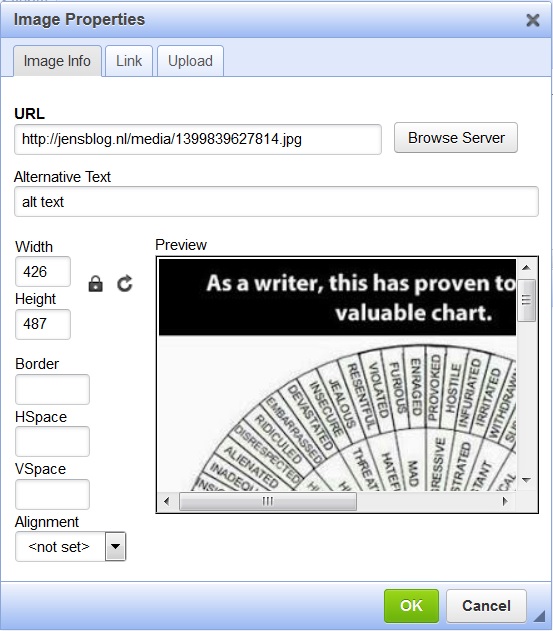This screenshot has height=631, width=553.
Task: Select the Width field showing 426
Action: (x=43, y=272)
